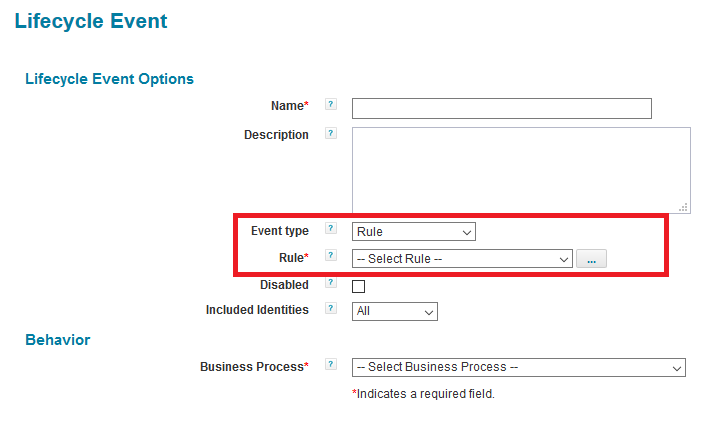The height and width of the screenshot is (436, 723).
Task: Grab the Description textarea resize handle
Action: pyautogui.click(x=684, y=207)
